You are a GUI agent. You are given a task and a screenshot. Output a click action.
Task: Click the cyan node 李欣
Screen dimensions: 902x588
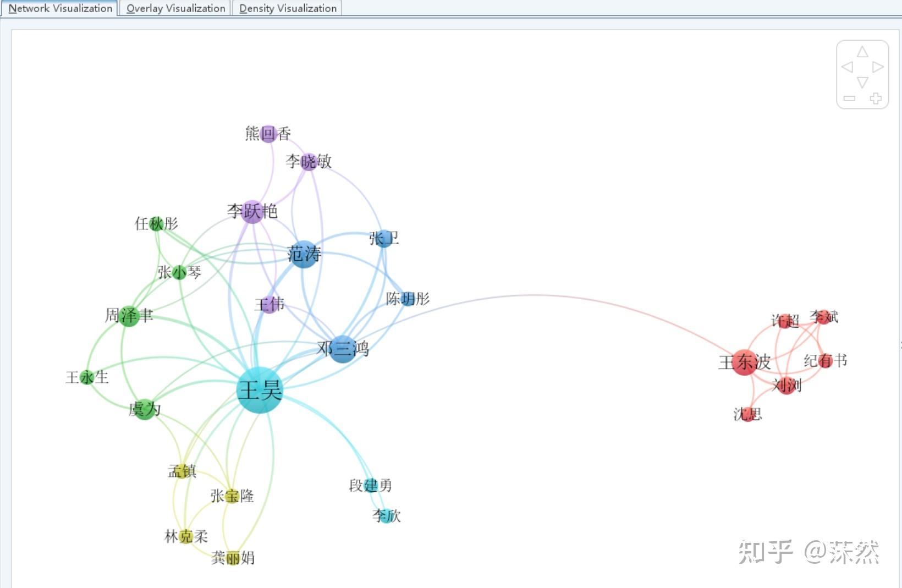coord(385,516)
